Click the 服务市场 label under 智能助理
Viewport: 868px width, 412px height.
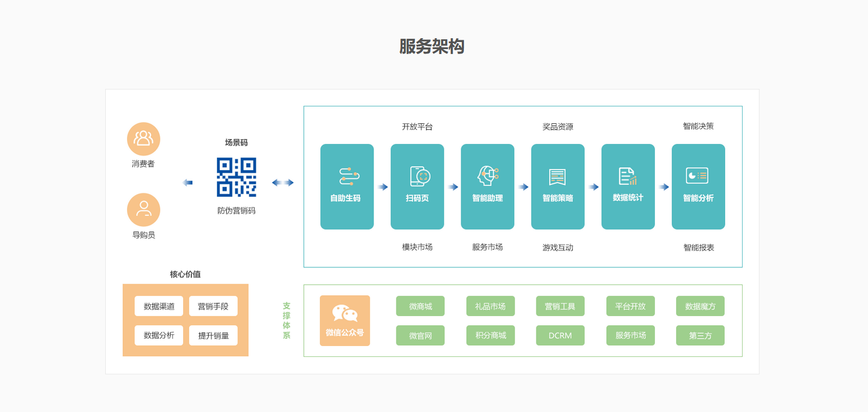tap(487, 247)
